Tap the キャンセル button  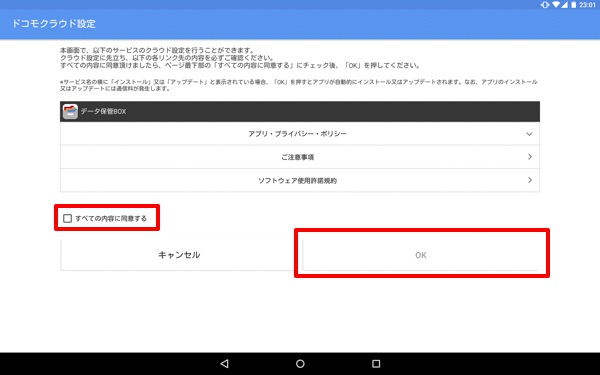tap(179, 255)
